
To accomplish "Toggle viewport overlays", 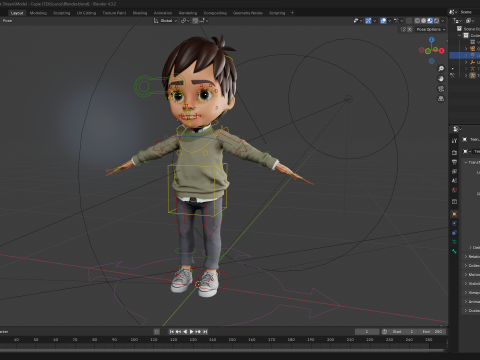I will point(383,21).
